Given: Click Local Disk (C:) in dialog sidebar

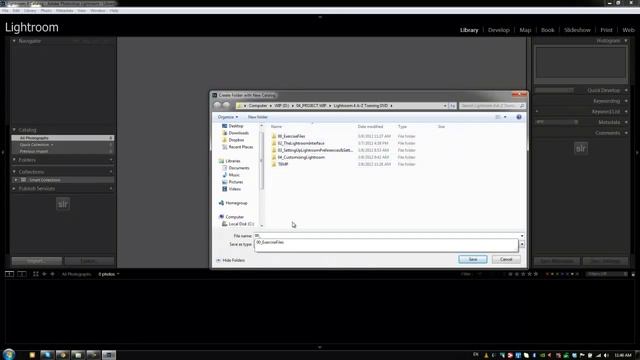Looking at the screenshot, I should click(241, 224).
